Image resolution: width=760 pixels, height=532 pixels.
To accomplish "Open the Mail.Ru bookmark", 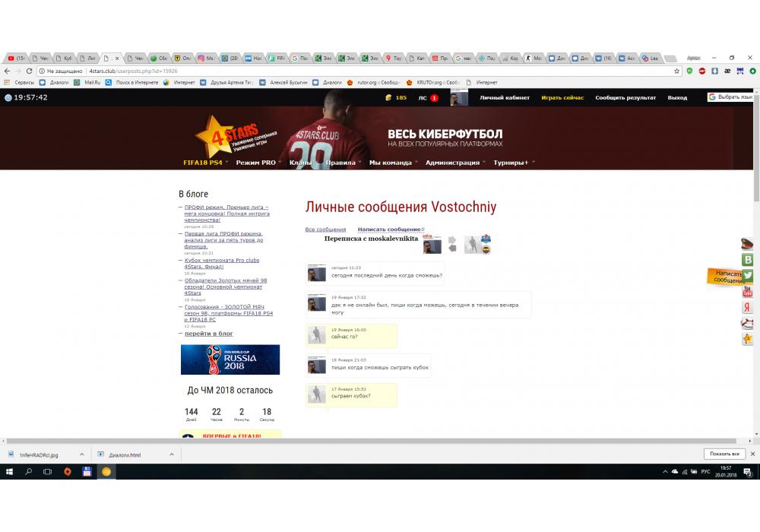I will tap(87, 82).
